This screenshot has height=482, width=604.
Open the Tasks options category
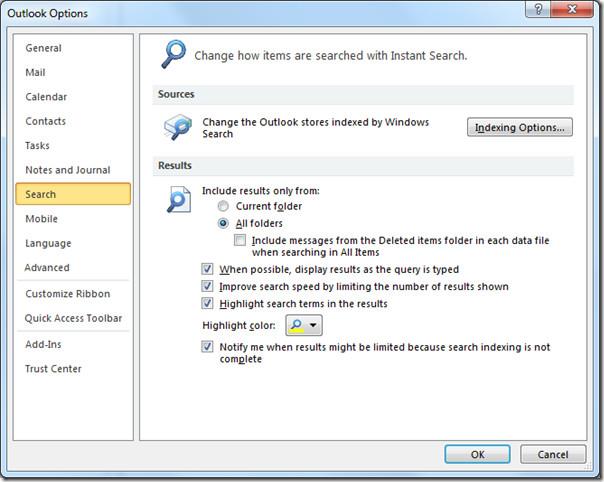[73, 146]
